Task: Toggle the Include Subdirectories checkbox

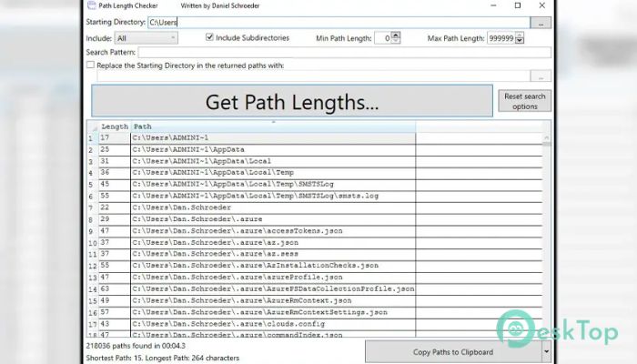Action: [209, 37]
